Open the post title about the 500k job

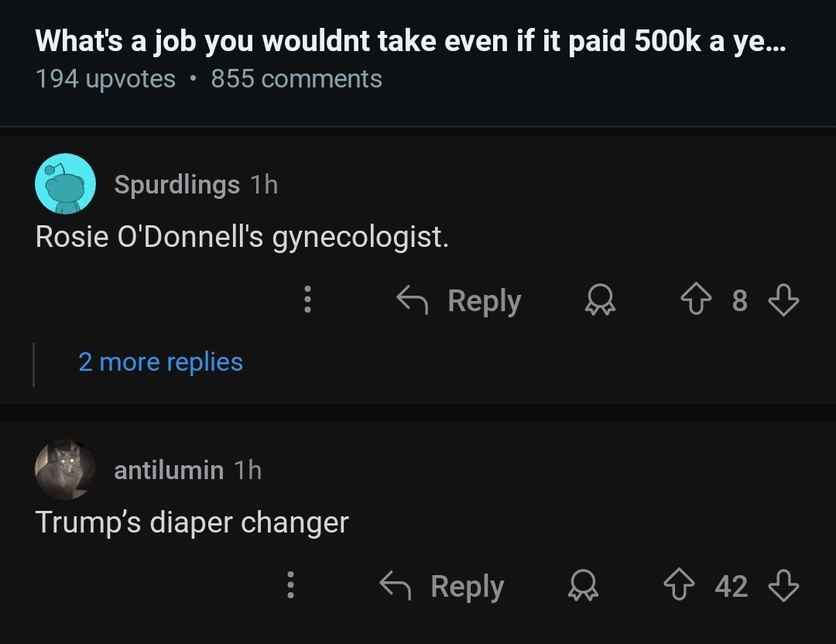click(x=410, y=41)
